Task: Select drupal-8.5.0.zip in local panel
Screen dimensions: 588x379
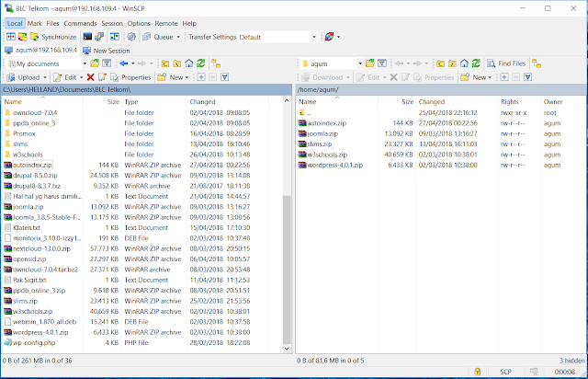Action: click(x=35, y=176)
